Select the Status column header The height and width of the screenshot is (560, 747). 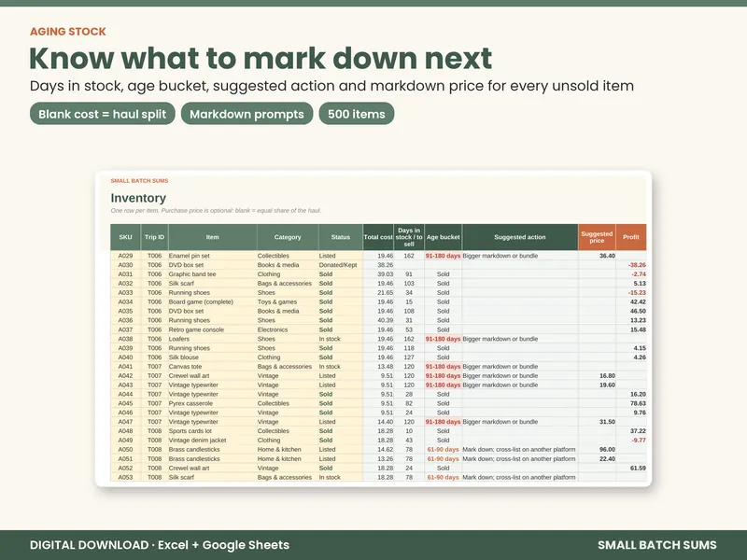[x=341, y=237]
